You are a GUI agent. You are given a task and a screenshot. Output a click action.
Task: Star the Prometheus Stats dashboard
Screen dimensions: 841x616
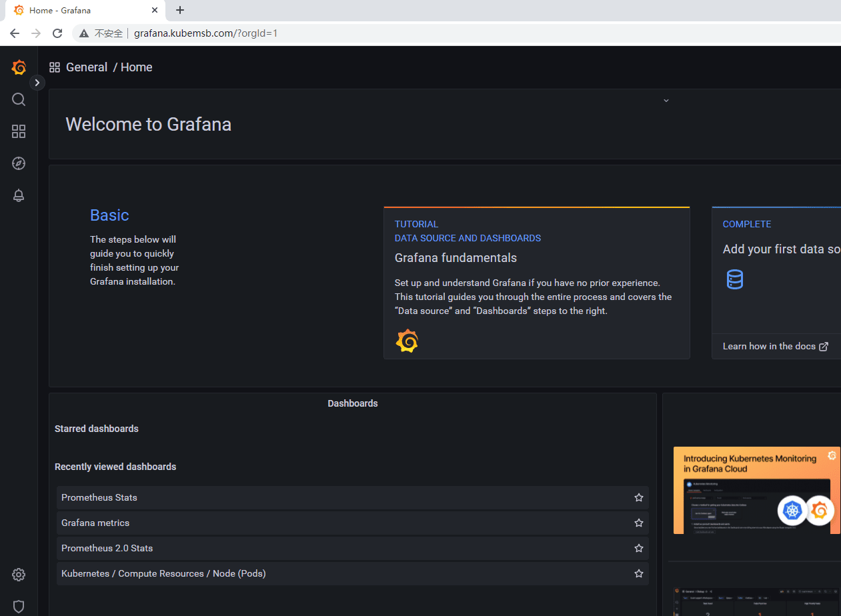639,497
